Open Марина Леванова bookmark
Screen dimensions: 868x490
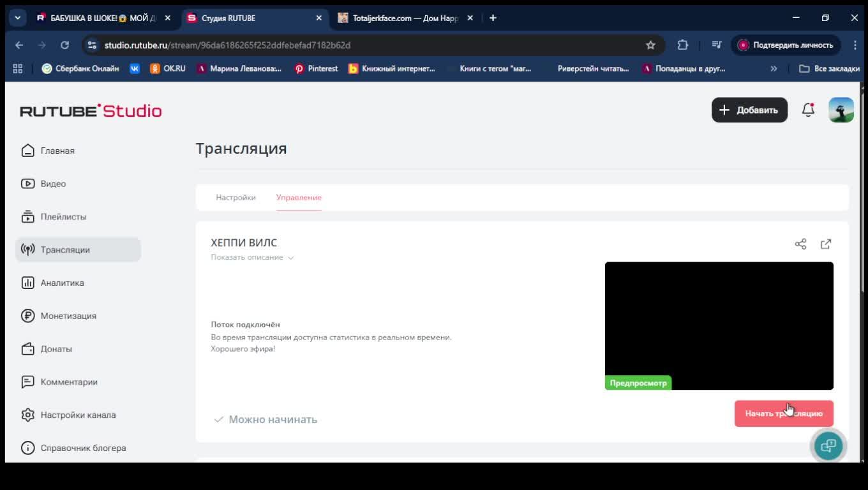tap(239, 68)
